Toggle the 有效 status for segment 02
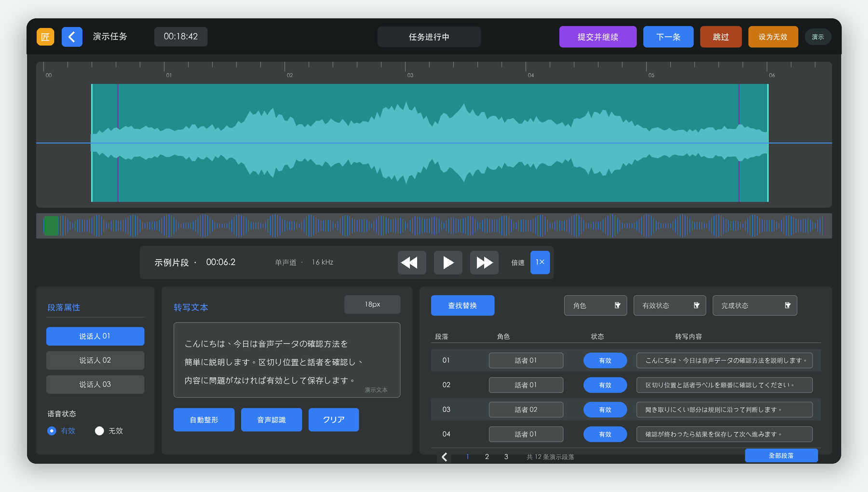The width and height of the screenshot is (868, 492). [605, 385]
